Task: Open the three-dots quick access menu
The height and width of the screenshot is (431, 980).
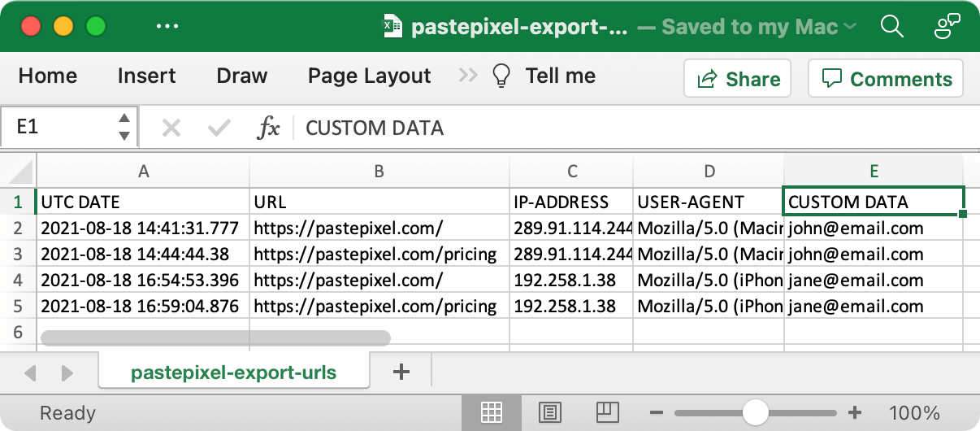Action: tap(167, 26)
